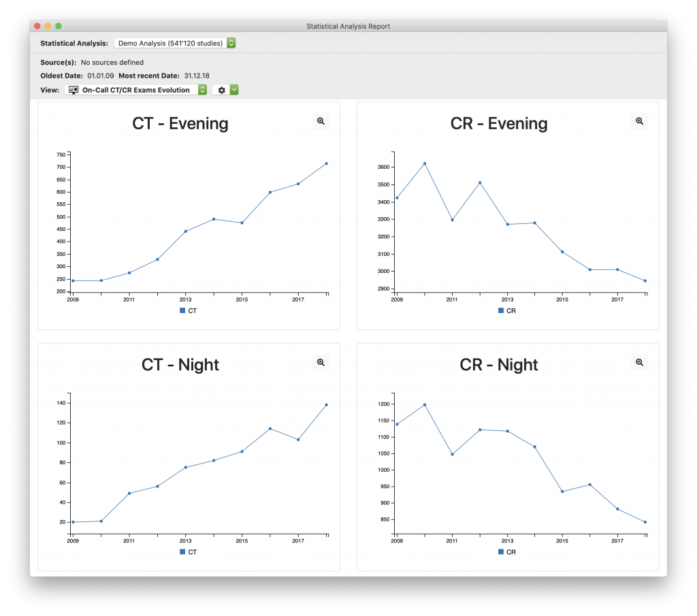697x616 pixels.
Task: Click the CT legend swatch in CT - Night
Action: 182,551
